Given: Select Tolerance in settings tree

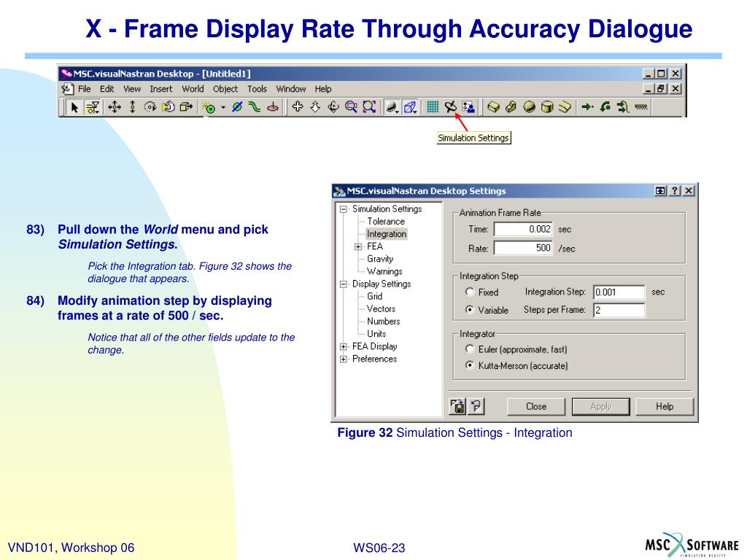Looking at the screenshot, I should [386, 222].
